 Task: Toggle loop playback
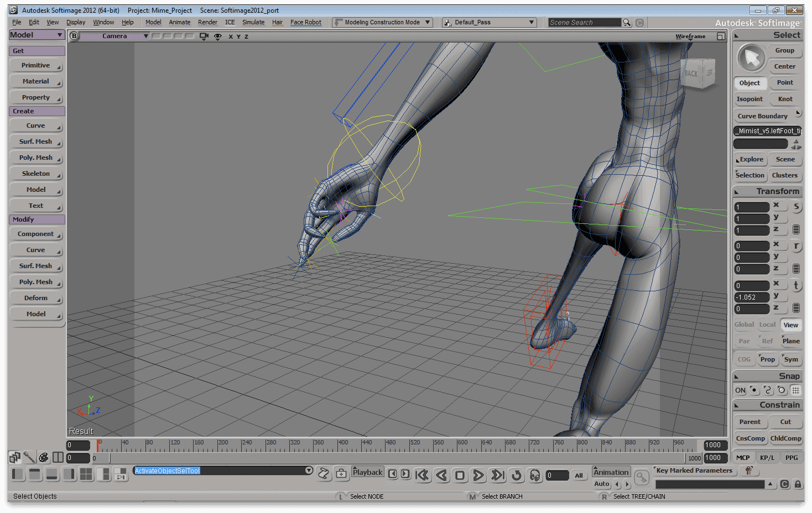click(x=517, y=475)
